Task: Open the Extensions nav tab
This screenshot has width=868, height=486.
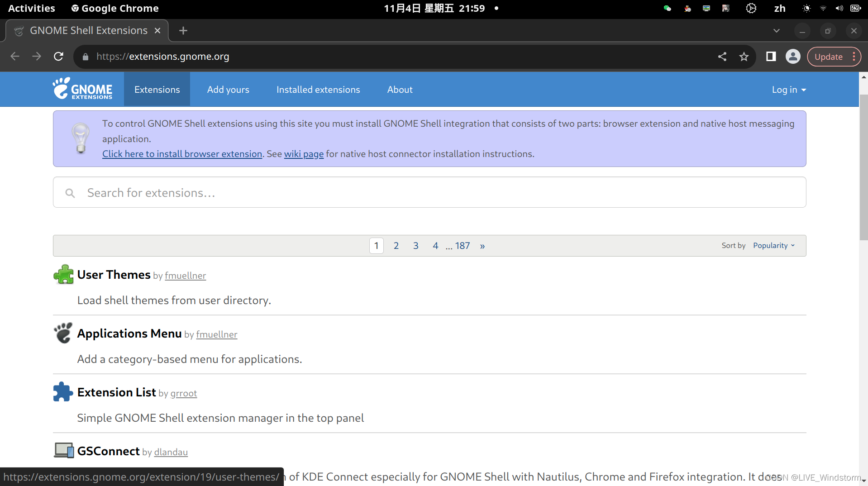Action: point(157,90)
